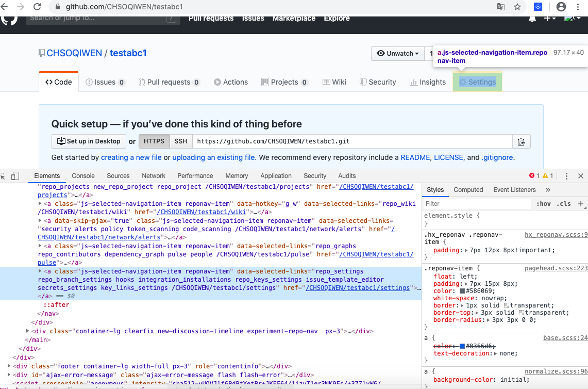Expand the data-skip-pjax security anchor node

[x=40, y=220]
